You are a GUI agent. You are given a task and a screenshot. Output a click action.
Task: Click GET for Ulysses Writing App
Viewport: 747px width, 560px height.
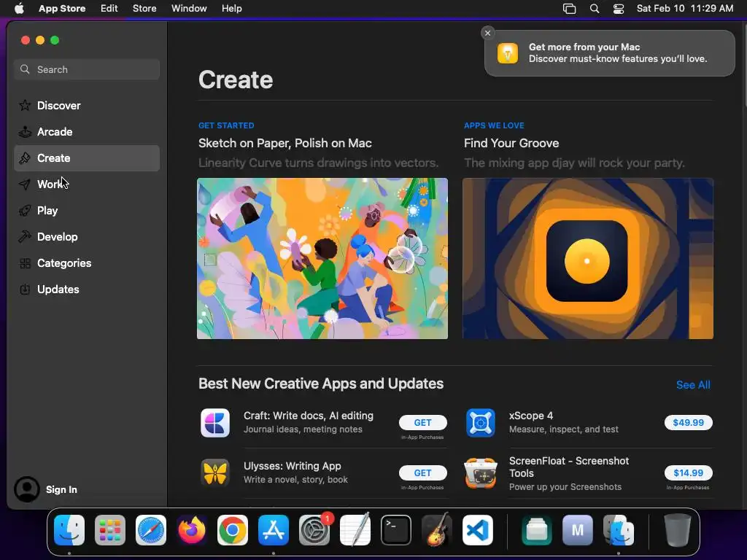click(x=422, y=472)
